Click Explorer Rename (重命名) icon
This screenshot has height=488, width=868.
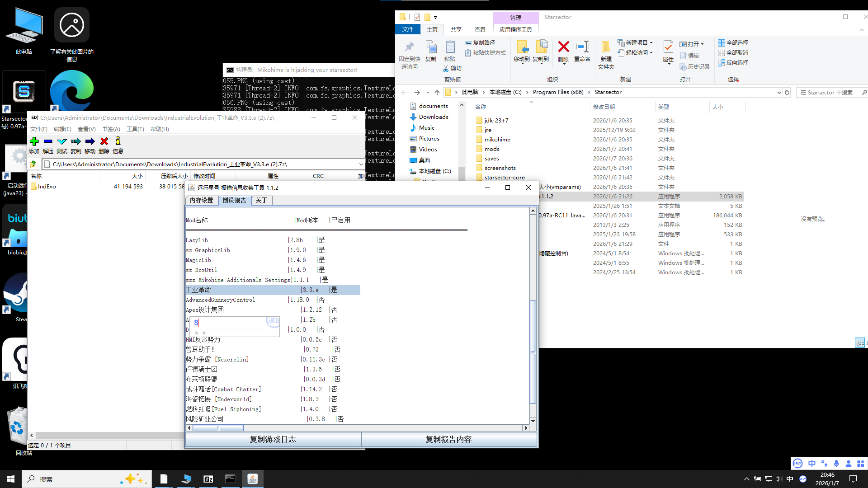pos(582,47)
